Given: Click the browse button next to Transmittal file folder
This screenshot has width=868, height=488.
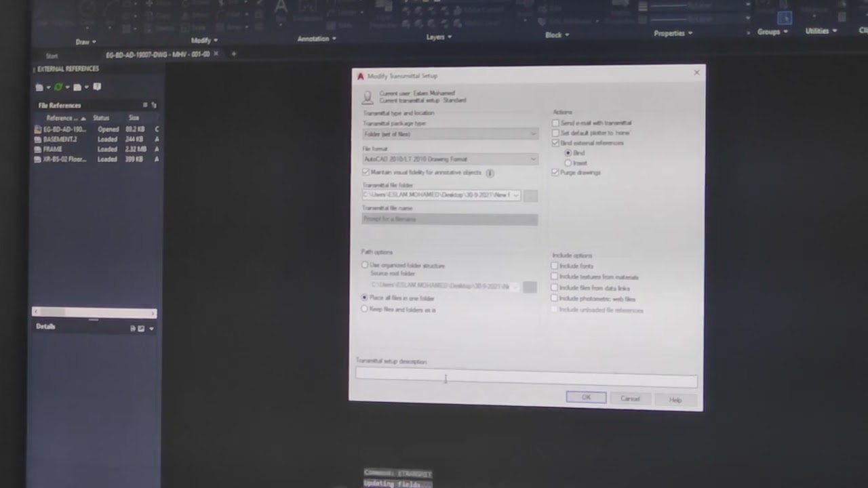Looking at the screenshot, I should coord(530,196).
